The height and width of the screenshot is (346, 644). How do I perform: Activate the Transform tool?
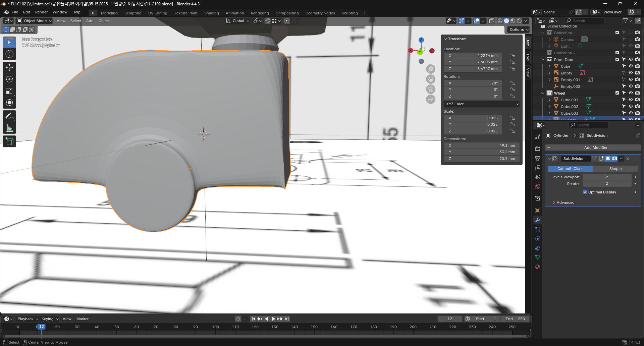pos(9,103)
